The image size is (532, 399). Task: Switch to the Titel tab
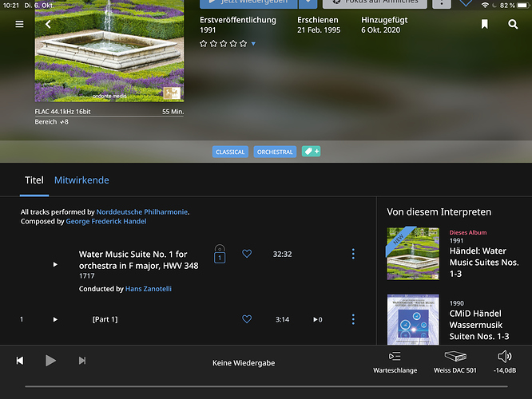tap(34, 180)
